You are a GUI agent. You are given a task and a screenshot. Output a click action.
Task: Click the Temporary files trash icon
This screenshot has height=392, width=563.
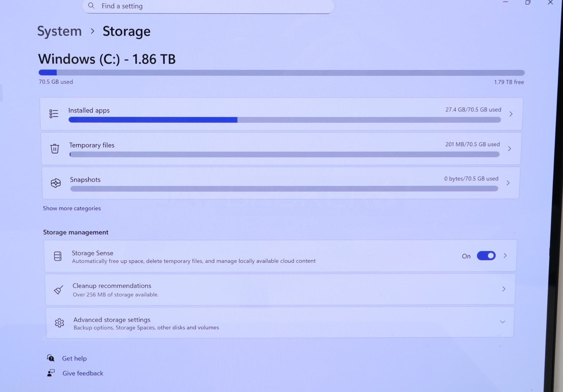click(x=55, y=148)
